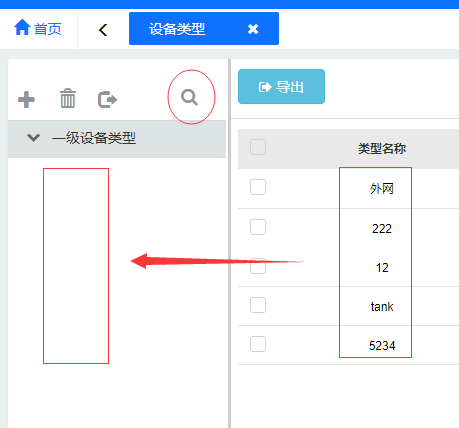Open the magnifier search icon
This screenshot has width=459, height=428.
pyautogui.click(x=190, y=98)
